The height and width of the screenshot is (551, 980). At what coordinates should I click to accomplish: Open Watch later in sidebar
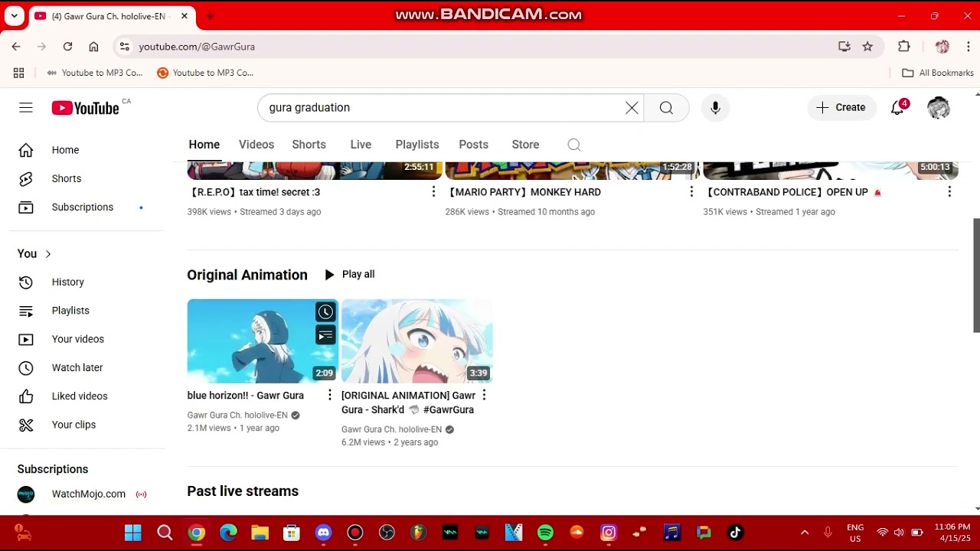coord(83,368)
